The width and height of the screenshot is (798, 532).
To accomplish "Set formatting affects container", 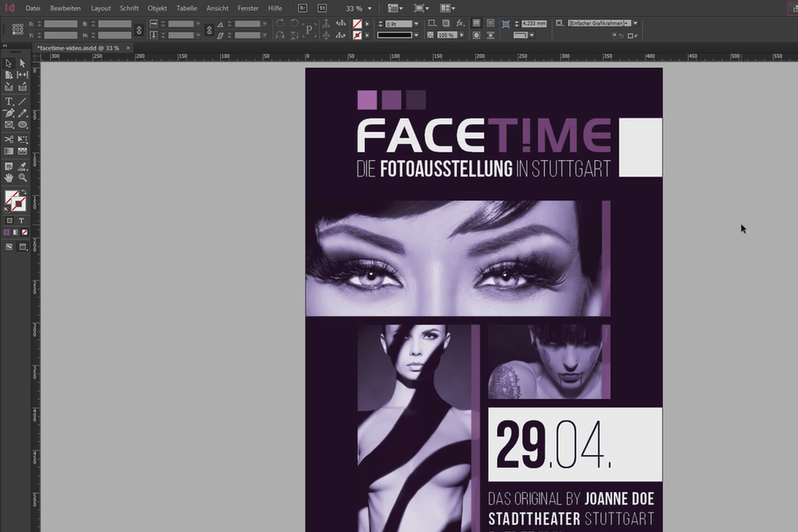I will [9, 221].
